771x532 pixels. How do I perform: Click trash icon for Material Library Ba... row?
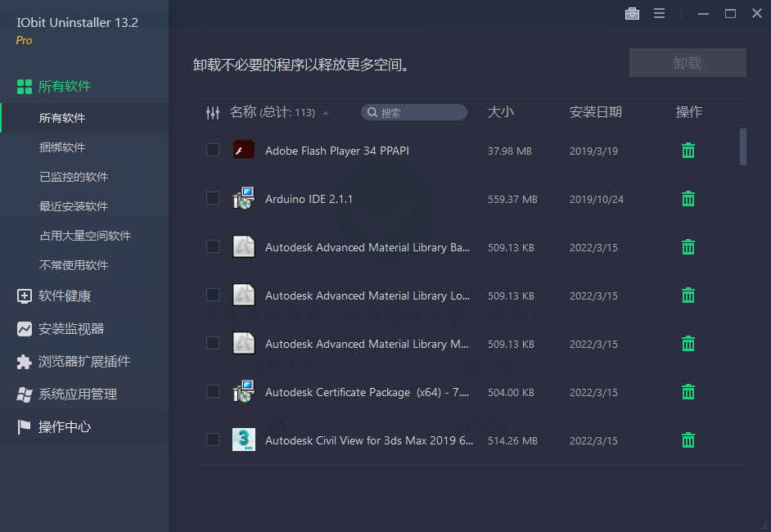(x=688, y=247)
